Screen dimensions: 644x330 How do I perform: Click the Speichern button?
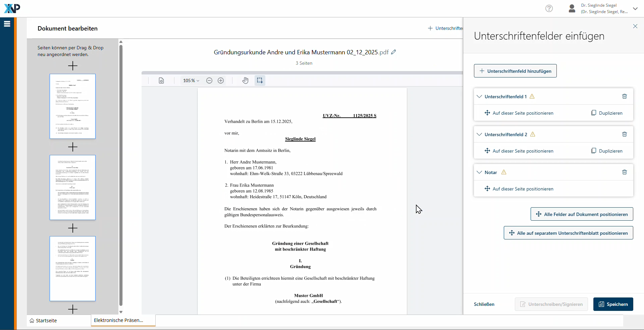pos(613,304)
